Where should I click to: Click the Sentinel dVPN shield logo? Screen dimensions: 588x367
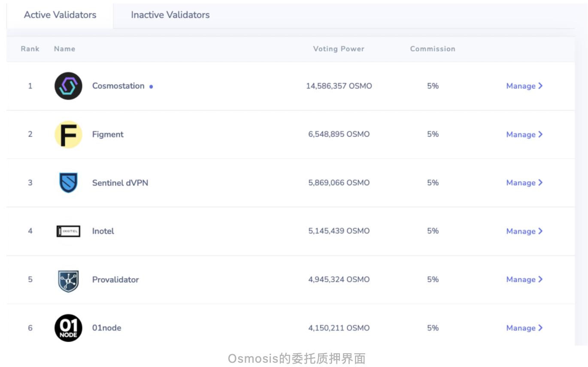(68, 183)
